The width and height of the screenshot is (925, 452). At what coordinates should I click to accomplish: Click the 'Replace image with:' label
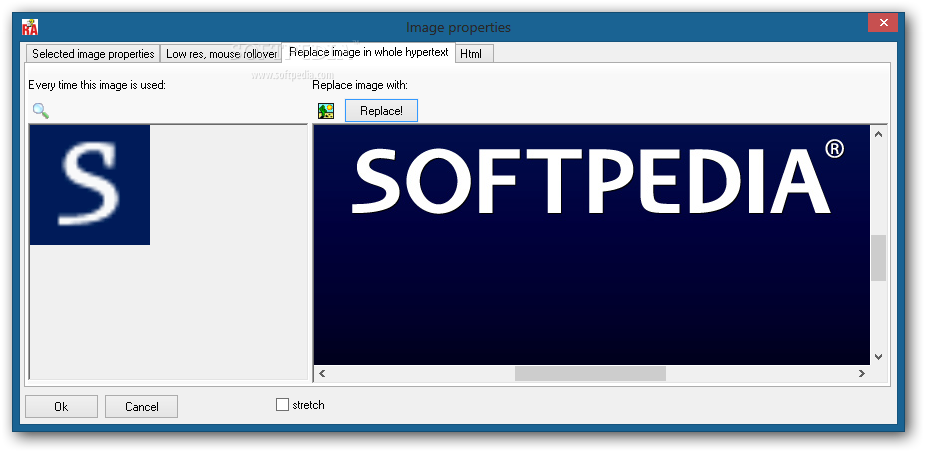click(x=360, y=85)
